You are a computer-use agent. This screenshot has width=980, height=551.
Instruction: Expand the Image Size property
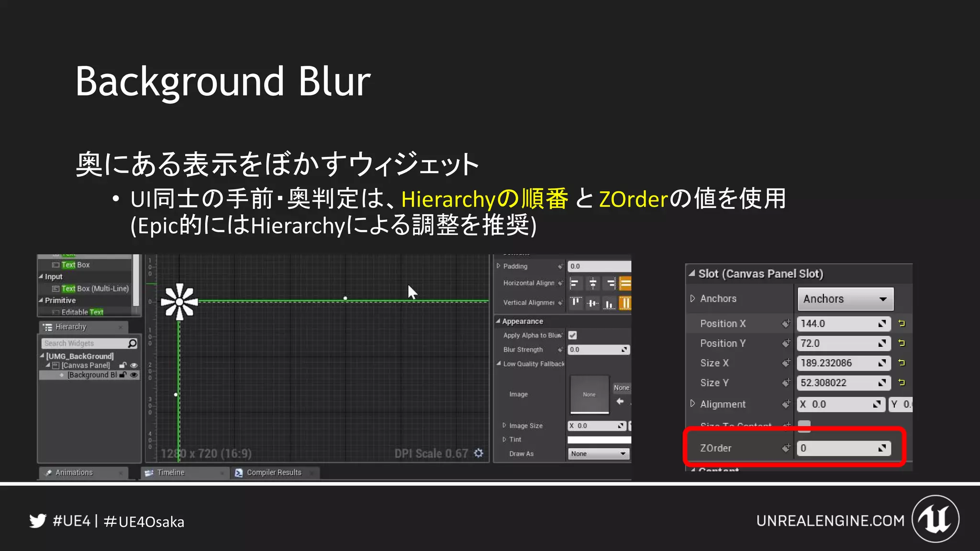[x=504, y=425]
